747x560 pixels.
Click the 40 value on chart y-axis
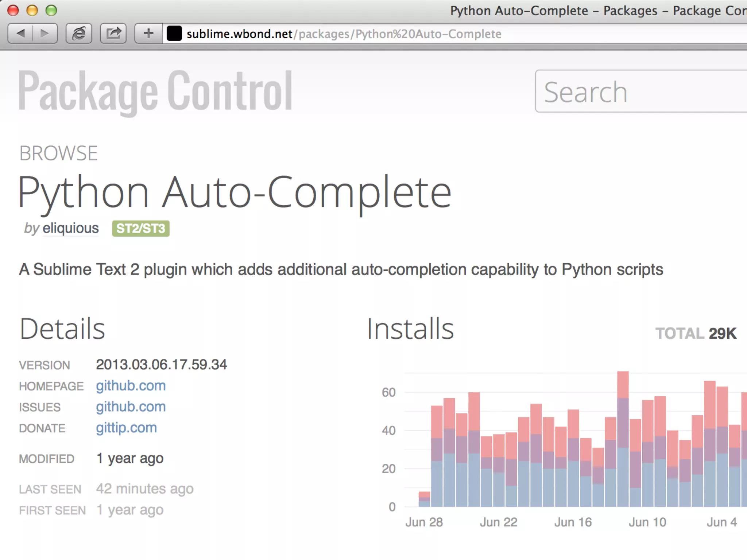click(x=389, y=431)
